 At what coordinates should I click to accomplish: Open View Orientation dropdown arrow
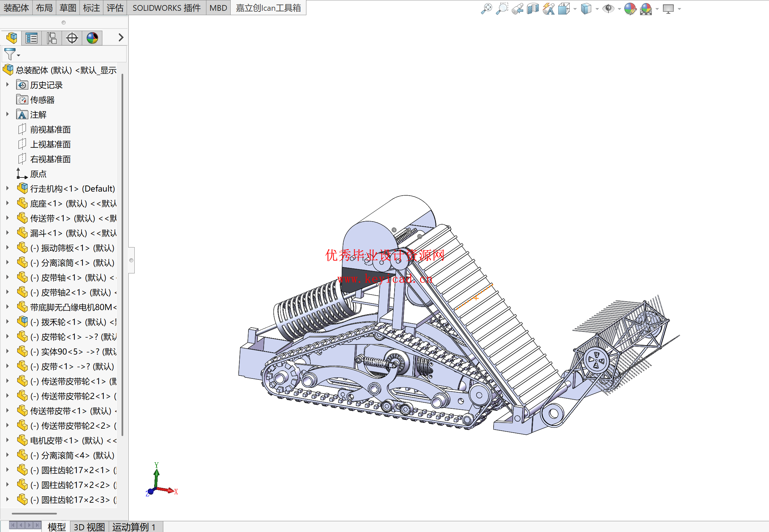click(575, 9)
